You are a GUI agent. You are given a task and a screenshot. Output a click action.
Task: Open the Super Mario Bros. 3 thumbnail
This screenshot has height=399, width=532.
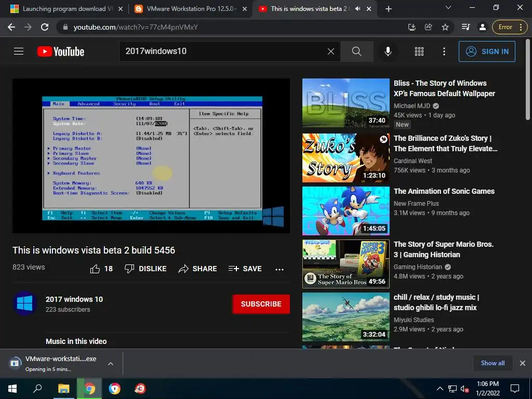(x=345, y=263)
